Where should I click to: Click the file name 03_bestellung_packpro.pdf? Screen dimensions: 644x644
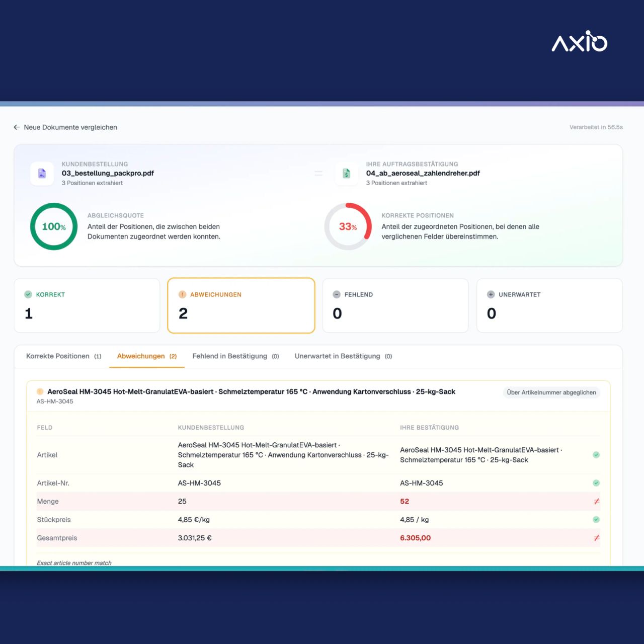coord(108,173)
